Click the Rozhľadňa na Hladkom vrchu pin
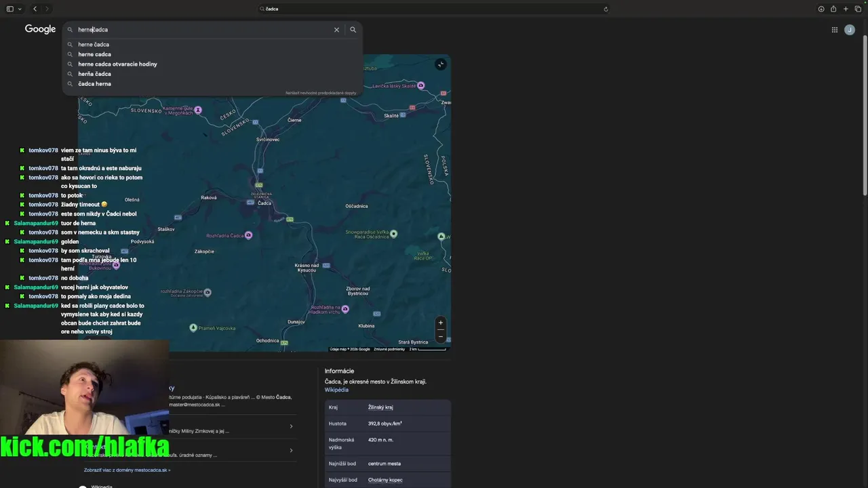868x488 pixels. coord(345,309)
